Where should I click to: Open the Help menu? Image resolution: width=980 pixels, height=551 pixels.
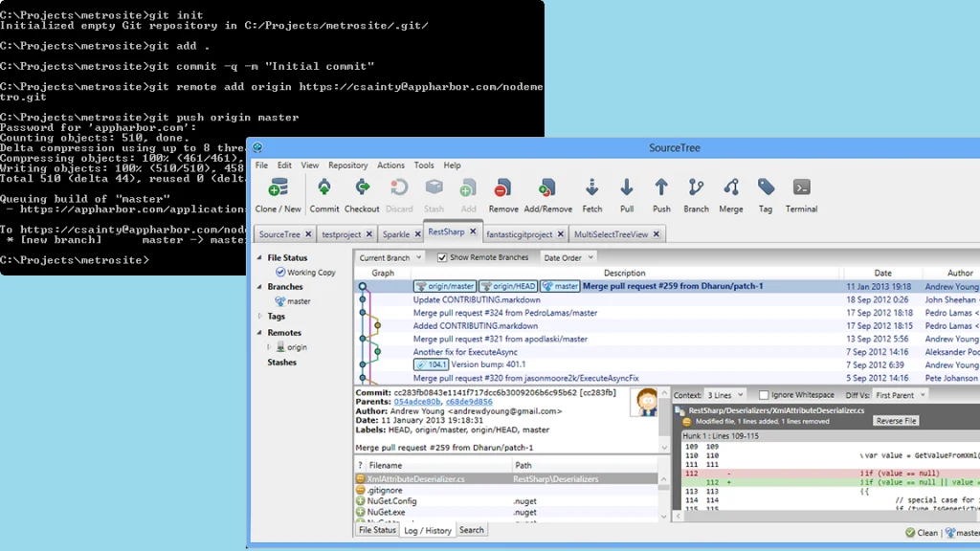click(452, 165)
